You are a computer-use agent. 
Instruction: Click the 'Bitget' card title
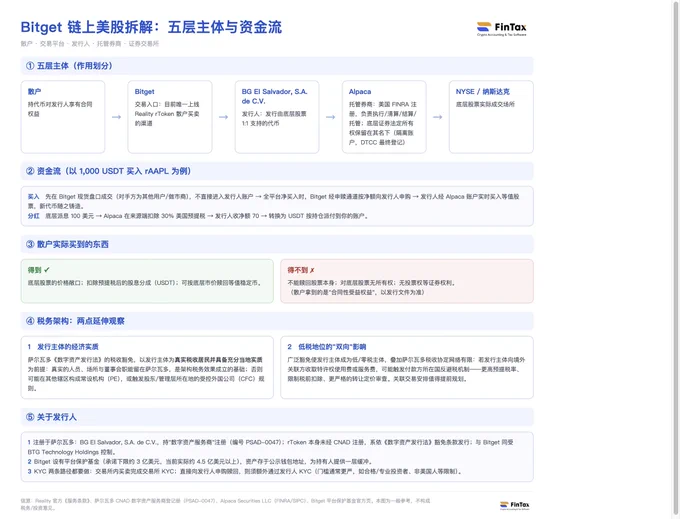click(x=144, y=91)
